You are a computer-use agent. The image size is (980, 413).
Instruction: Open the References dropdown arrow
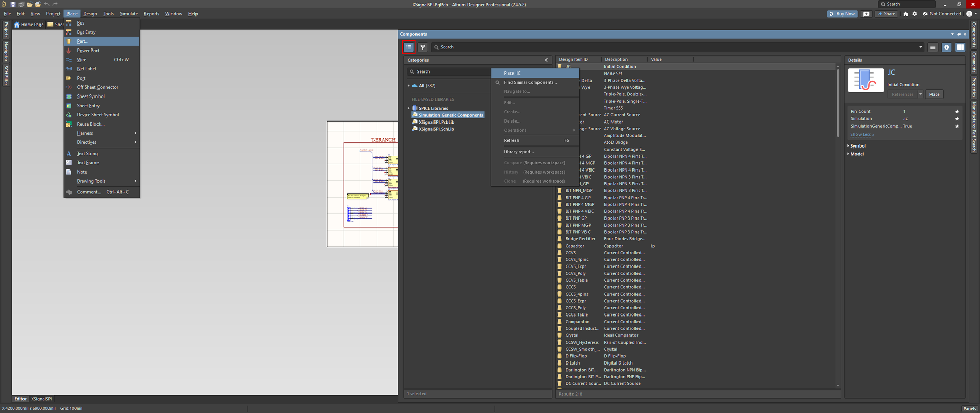coord(921,94)
